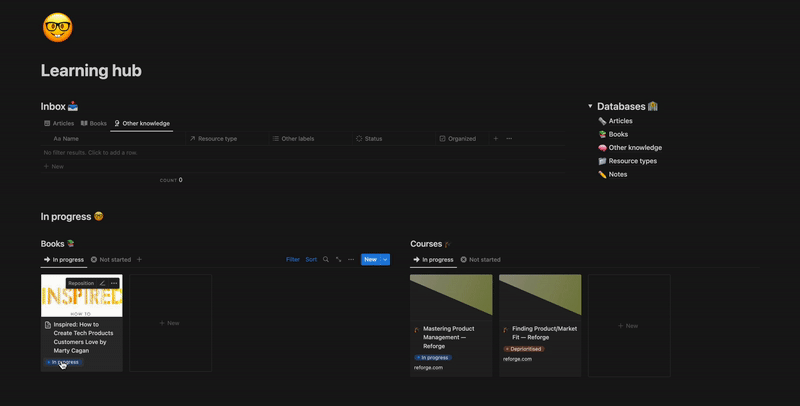The width and height of the screenshot is (800, 406).
Task: Add a view with plus beside Not started
Action: [139, 260]
